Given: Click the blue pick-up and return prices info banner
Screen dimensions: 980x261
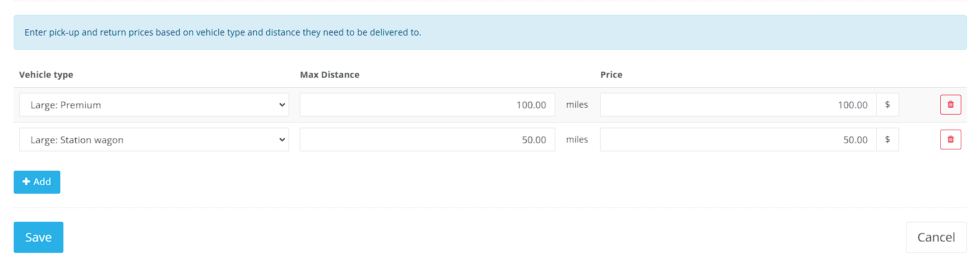Looking at the screenshot, I should (490, 32).
